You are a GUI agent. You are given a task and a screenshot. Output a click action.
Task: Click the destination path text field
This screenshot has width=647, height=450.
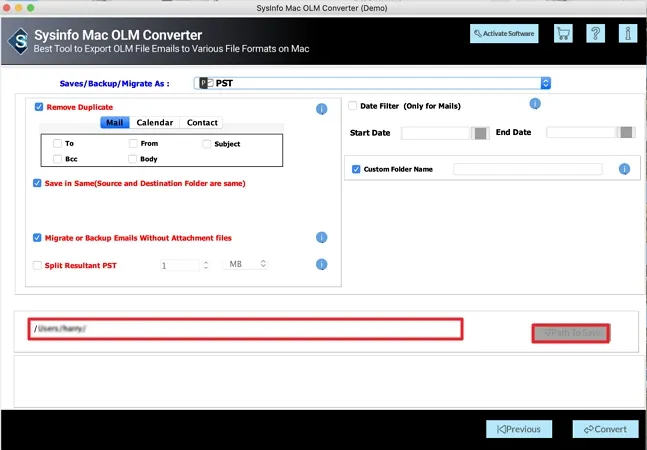246,329
